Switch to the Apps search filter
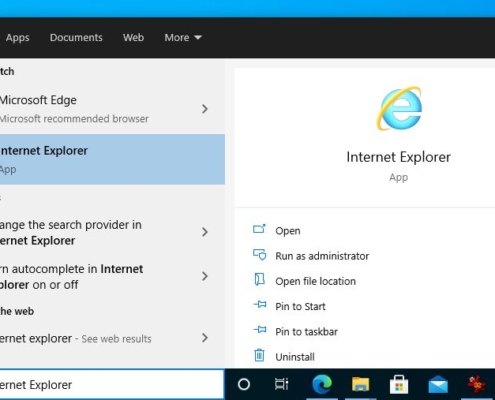This screenshot has height=400, width=495. pos(17,37)
